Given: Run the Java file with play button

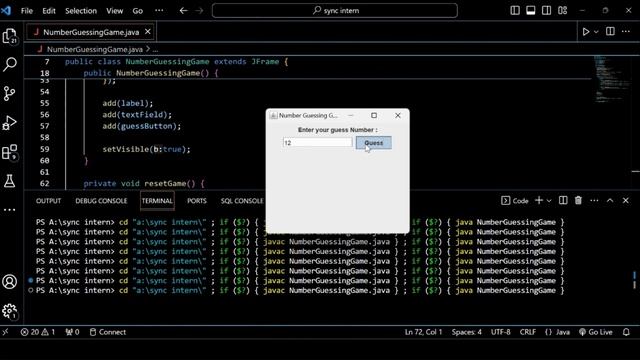Looking at the screenshot, I should coord(586,31).
